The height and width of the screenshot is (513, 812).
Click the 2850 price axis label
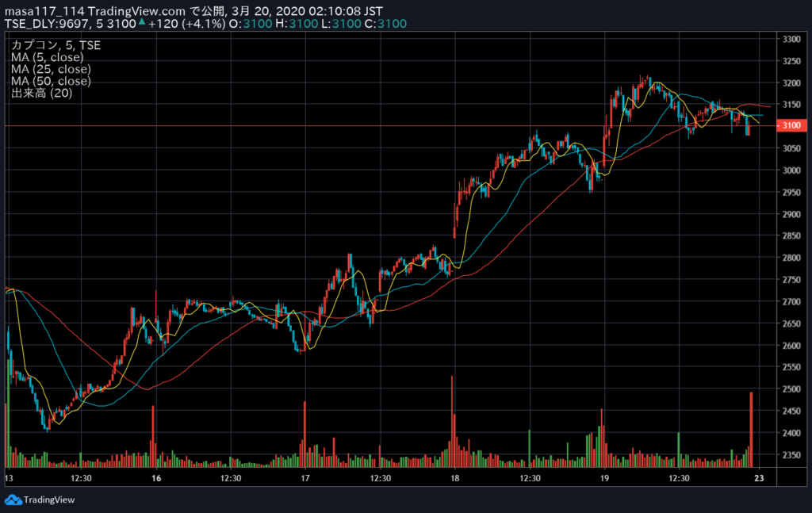(791, 235)
